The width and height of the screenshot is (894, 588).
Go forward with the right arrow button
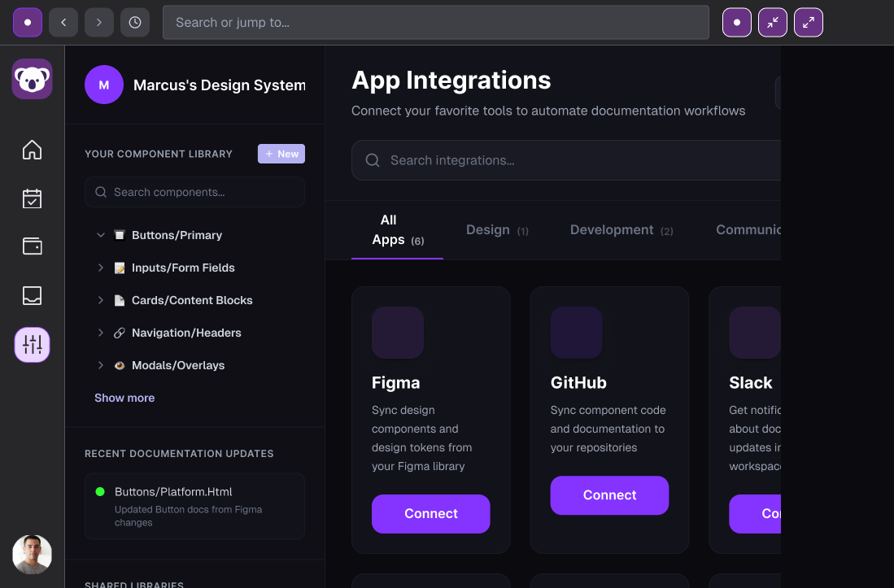(x=99, y=22)
